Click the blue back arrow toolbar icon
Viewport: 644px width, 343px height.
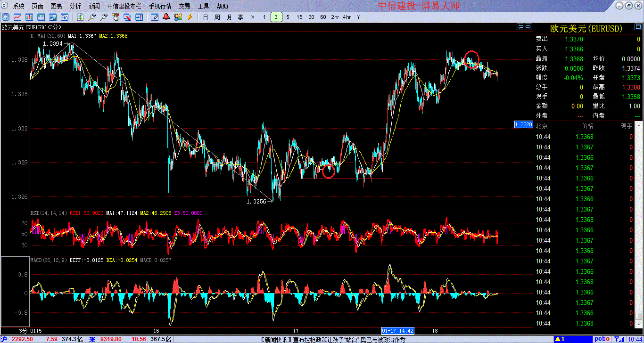5,17
